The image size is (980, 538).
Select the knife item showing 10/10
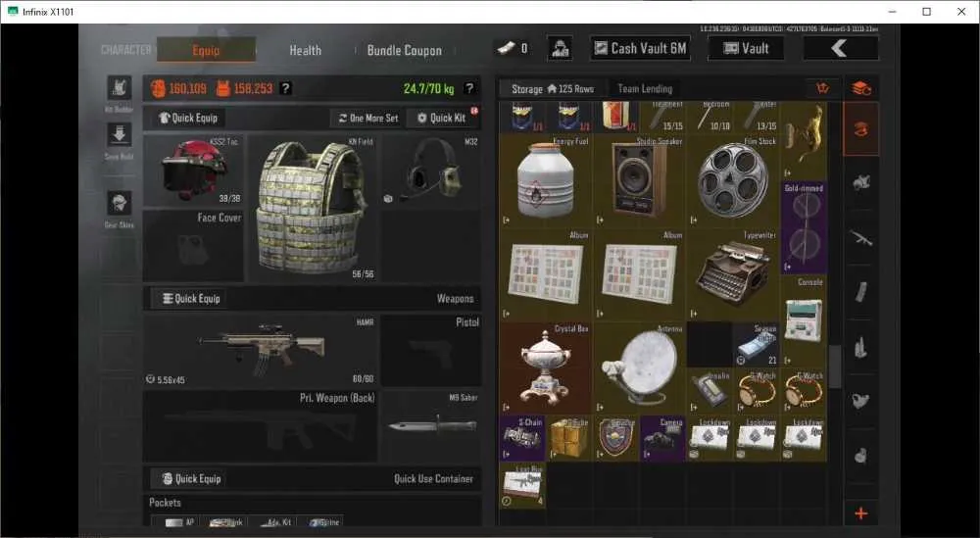(x=710, y=117)
